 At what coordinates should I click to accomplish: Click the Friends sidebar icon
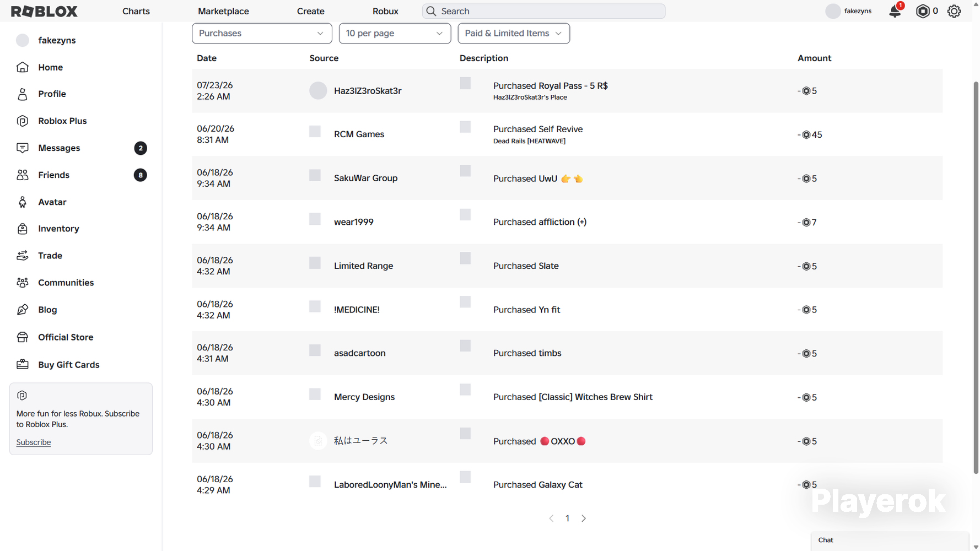[23, 175]
